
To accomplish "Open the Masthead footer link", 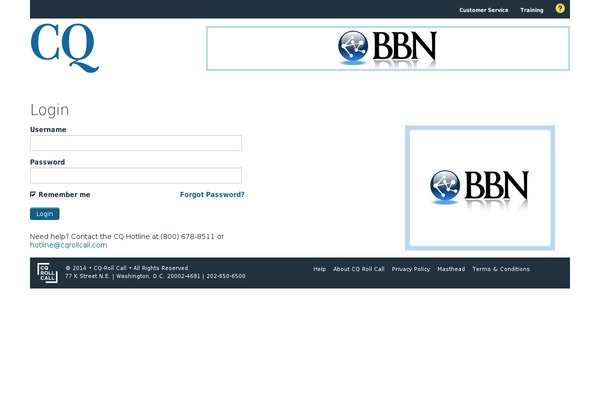I will click(451, 269).
